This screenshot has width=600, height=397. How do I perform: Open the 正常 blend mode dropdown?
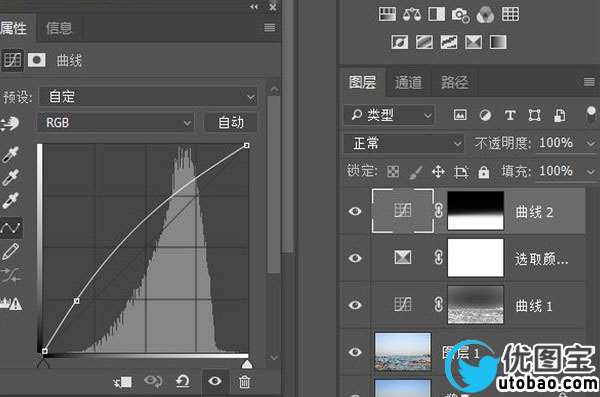coord(404,144)
